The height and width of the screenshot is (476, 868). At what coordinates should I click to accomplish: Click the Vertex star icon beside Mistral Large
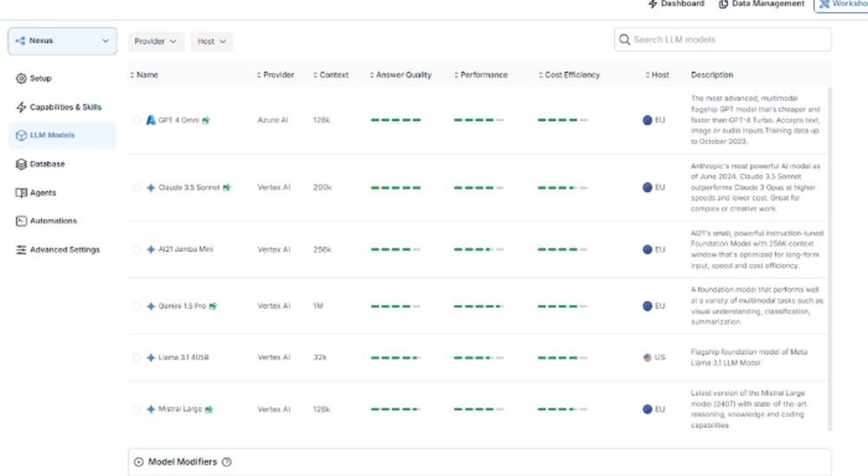click(x=150, y=409)
